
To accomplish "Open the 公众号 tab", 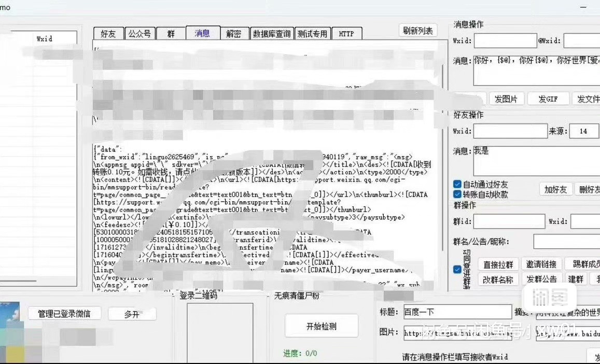I will click(139, 34).
